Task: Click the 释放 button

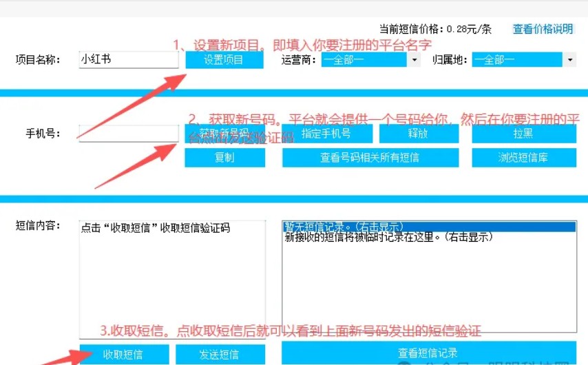Action: click(x=419, y=134)
